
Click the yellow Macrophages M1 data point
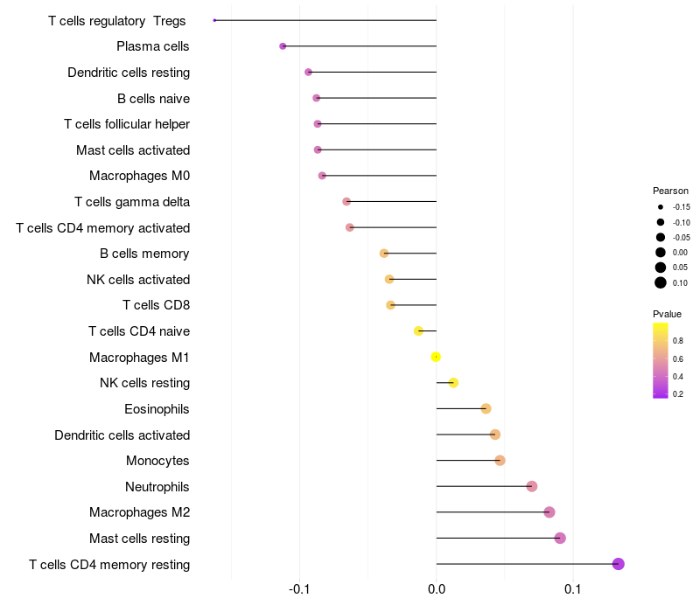(x=436, y=357)
